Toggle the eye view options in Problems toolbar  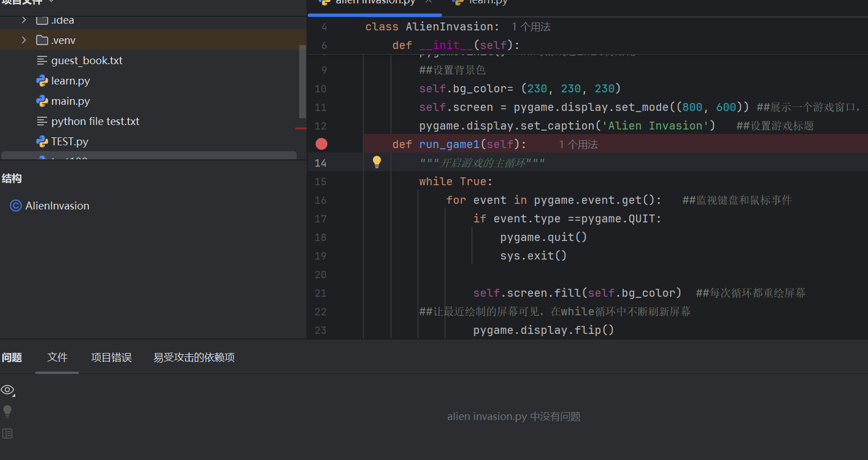(x=8, y=390)
